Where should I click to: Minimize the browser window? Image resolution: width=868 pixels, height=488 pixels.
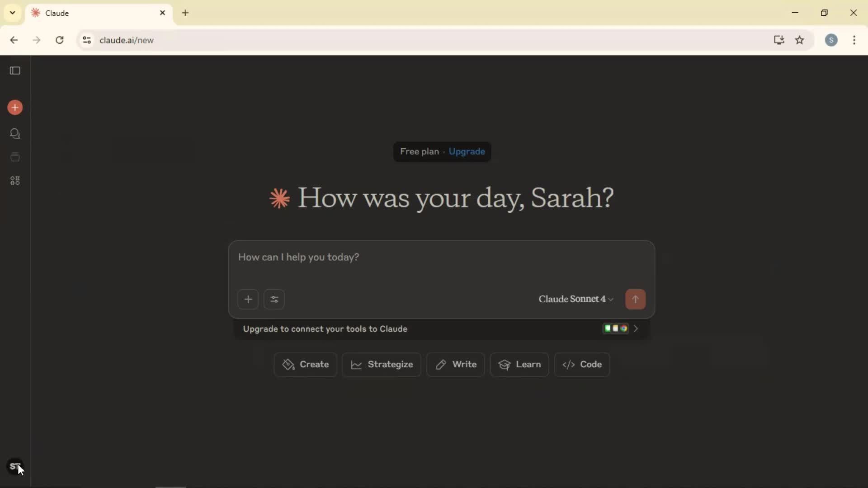click(795, 13)
